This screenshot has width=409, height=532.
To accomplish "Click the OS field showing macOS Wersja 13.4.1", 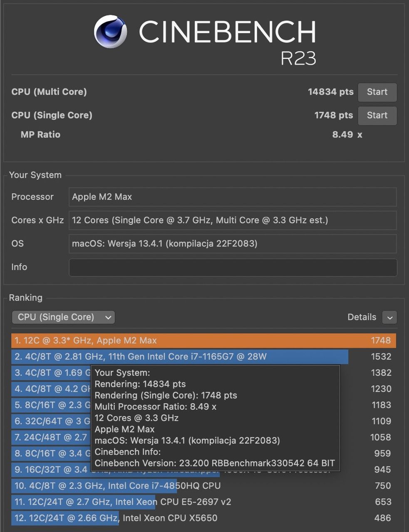I will (x=233, y=244).
